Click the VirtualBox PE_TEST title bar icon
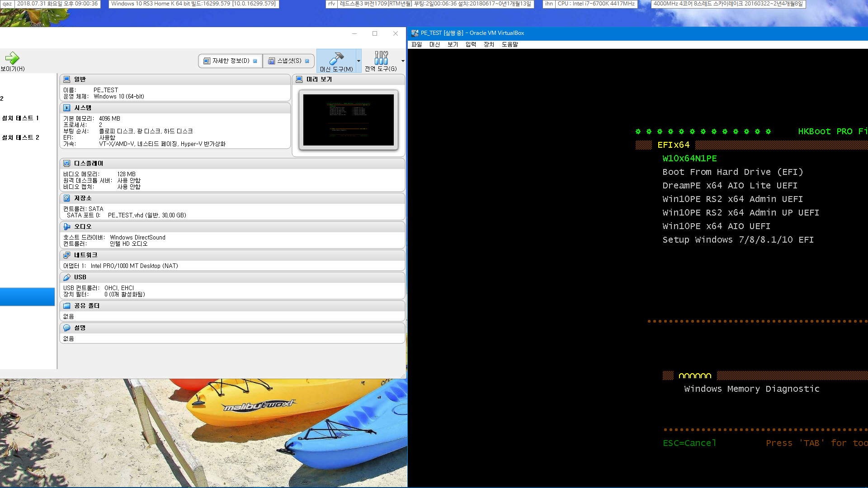The height and width of the screenshot is (488, 868). click(415, 33)
